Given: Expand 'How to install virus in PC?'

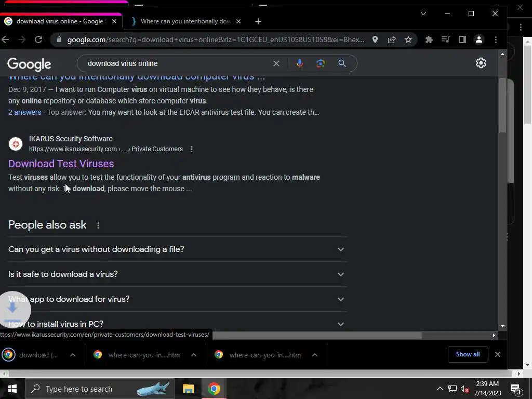Looking at the screenshot, I should (x=177, y=324).
